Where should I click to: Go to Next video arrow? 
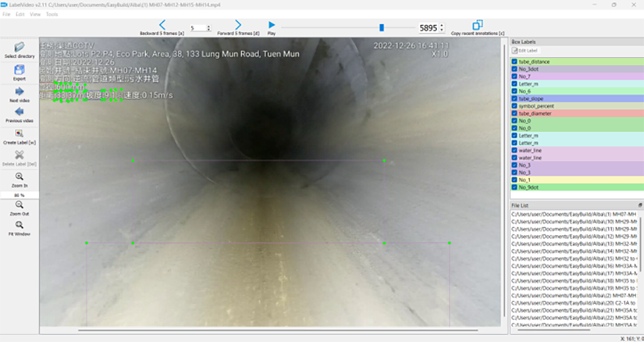click(19, 91)
